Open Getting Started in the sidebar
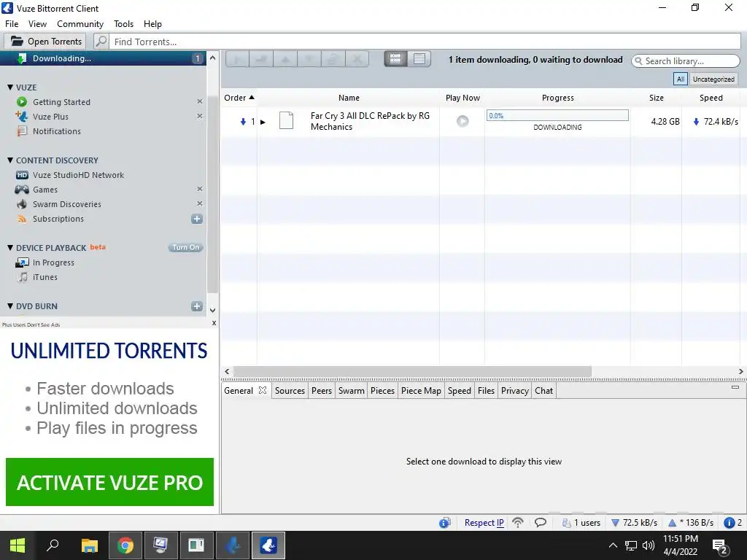Screen dimensions: 747x560 coord(61,102)
